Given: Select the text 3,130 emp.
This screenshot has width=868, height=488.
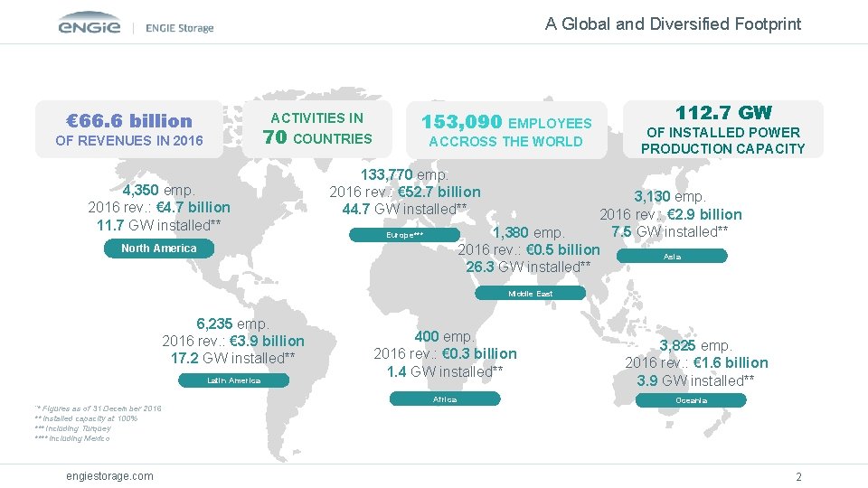Looking at the screenshot, I should 670,197.
